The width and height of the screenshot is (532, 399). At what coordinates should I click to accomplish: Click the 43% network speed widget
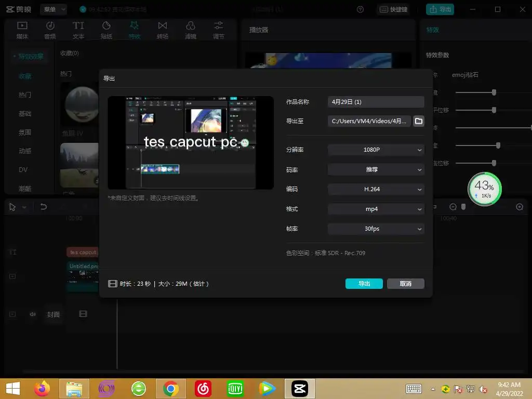[x=485, y=189]
